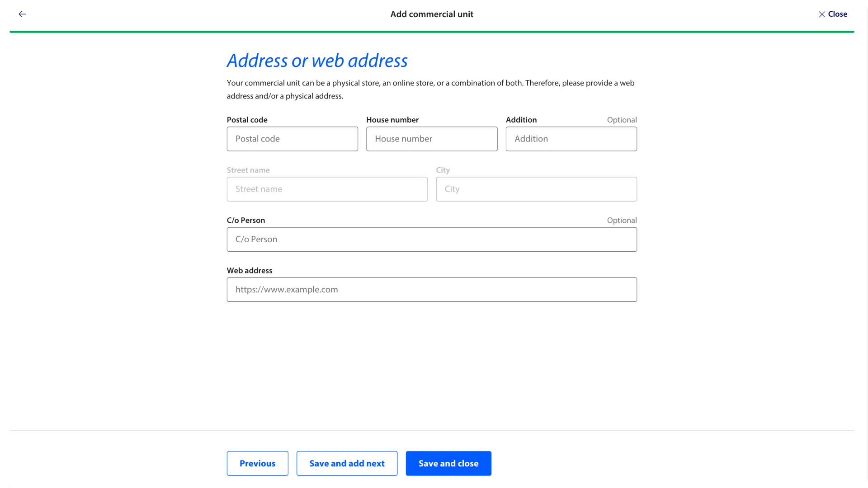
Task: Focus the C/o Person text field
Action: coord(431,239)
